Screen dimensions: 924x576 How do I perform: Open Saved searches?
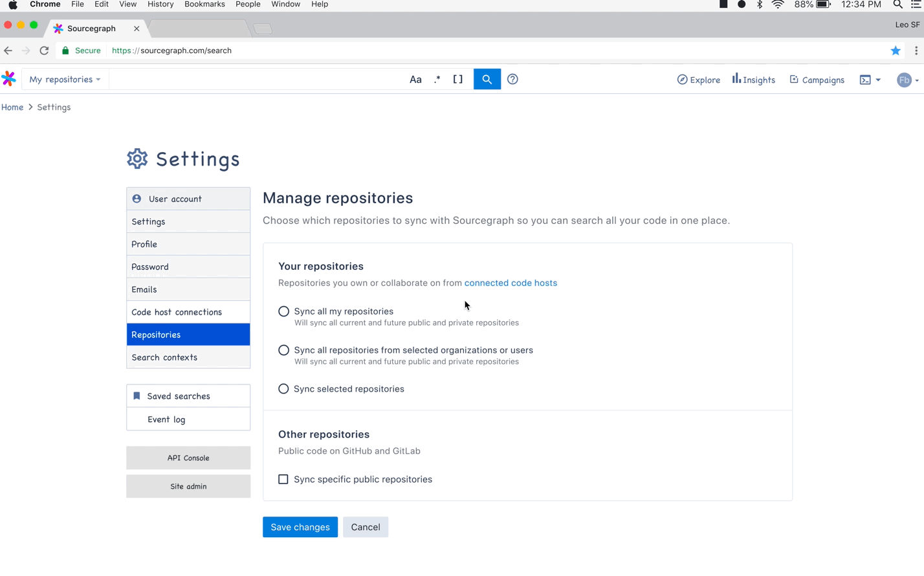[188, 396]
